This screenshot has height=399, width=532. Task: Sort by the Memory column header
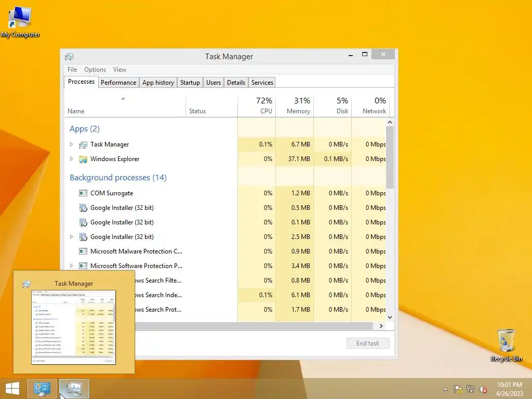point(295,107)
